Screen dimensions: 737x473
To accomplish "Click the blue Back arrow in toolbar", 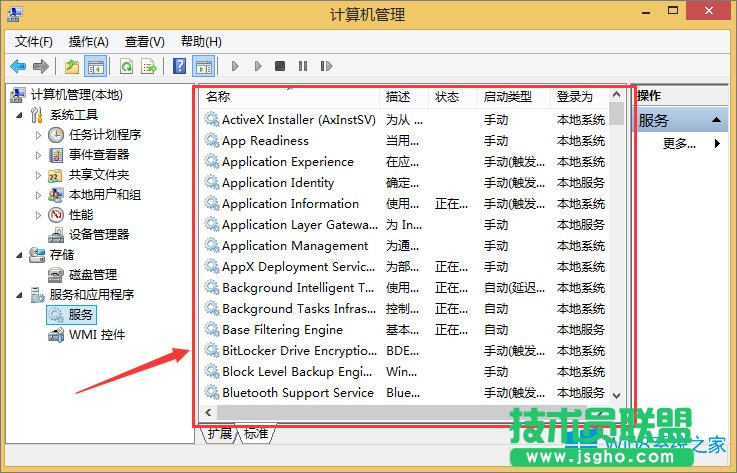I will pyautogui.click(x=18, y=67).
